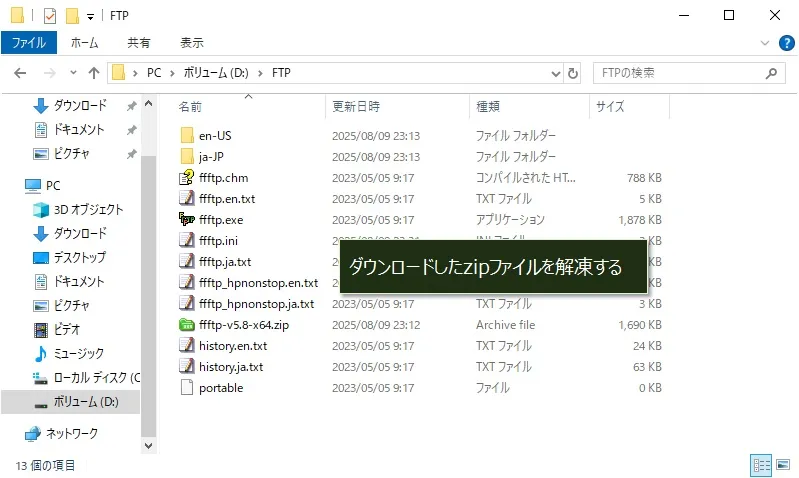
Task: Click the Archive file type cell
Action: coord(505,325)
